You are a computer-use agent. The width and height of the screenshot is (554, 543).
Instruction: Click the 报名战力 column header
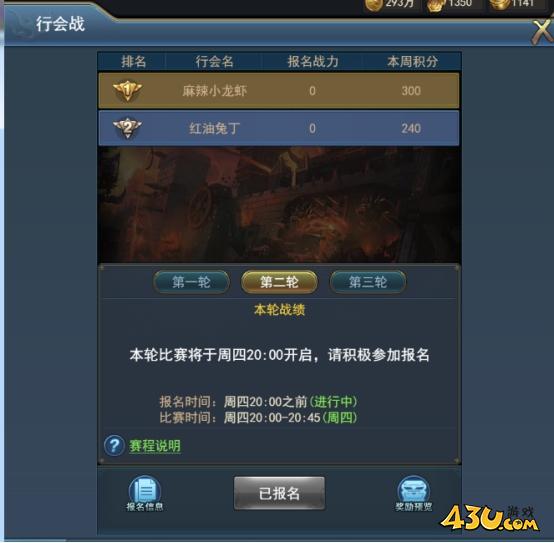point(313,62)
